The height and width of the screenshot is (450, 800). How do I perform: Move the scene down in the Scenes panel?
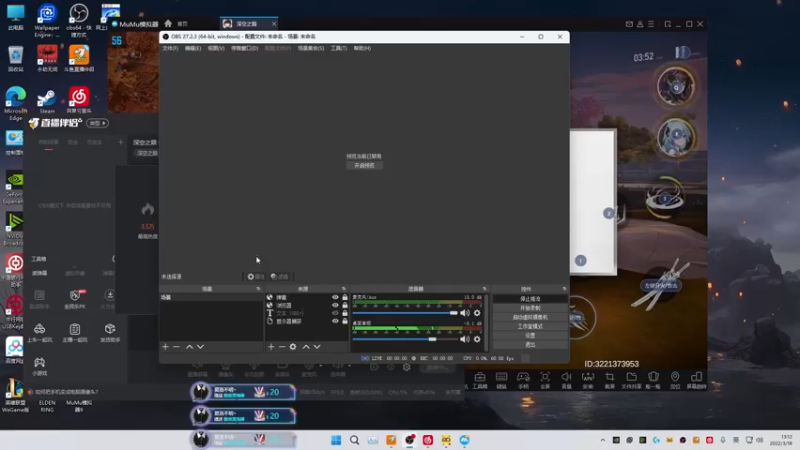click(x=201, y=346)
